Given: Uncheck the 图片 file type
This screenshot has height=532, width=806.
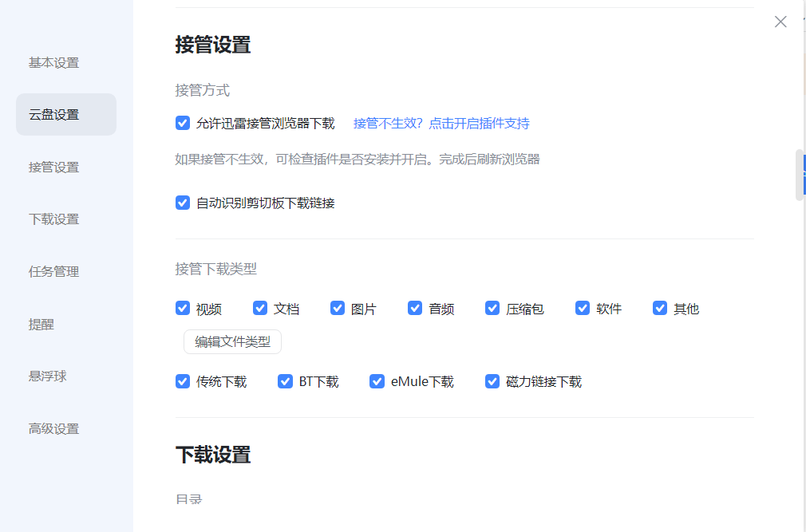Looking at the screenshot, I should [338, 308].
